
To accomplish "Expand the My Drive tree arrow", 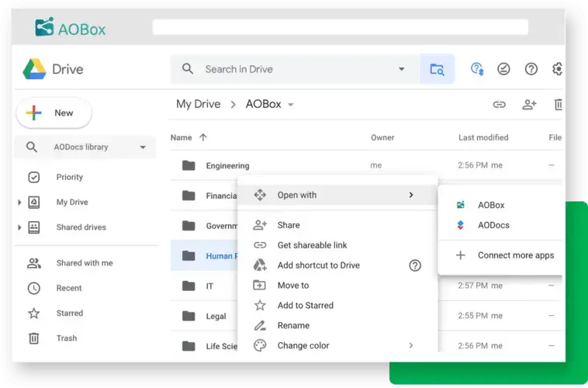I will (x=19, y=203).
